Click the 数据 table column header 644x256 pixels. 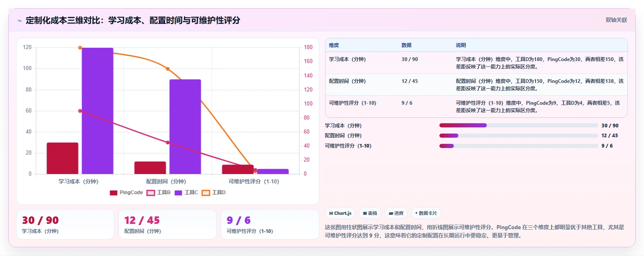pos(406,45)
